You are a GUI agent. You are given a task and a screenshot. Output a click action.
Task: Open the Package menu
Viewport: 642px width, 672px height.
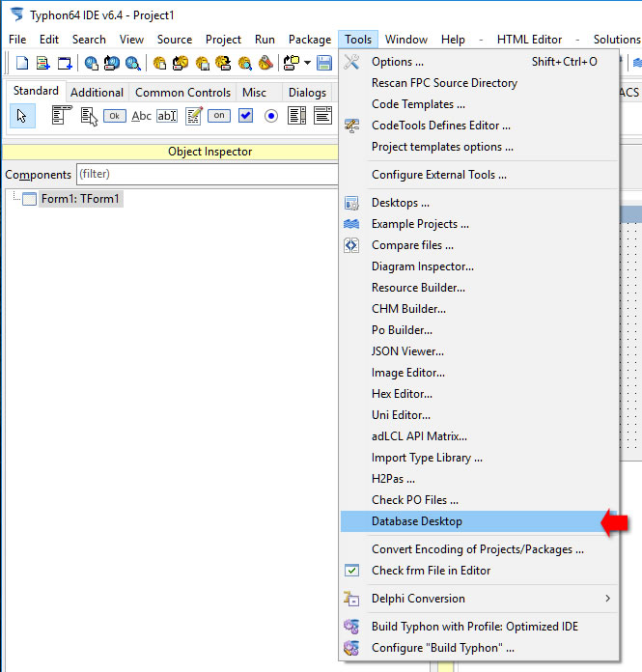[310, 40]
